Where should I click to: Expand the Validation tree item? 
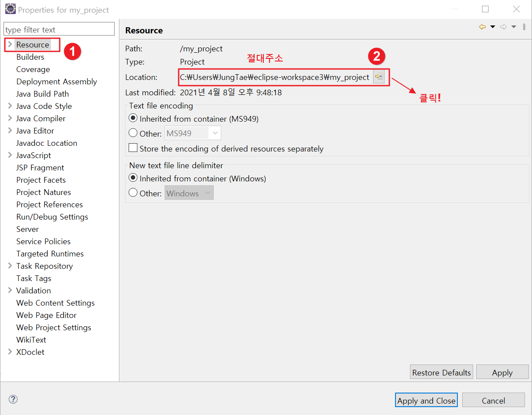click(10, 290)
